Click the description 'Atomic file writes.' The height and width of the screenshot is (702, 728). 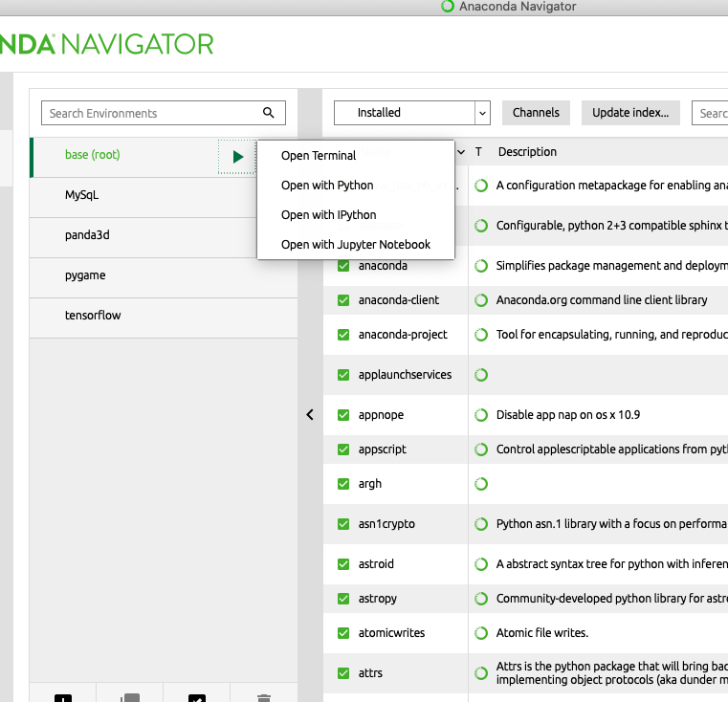point(542,633)
